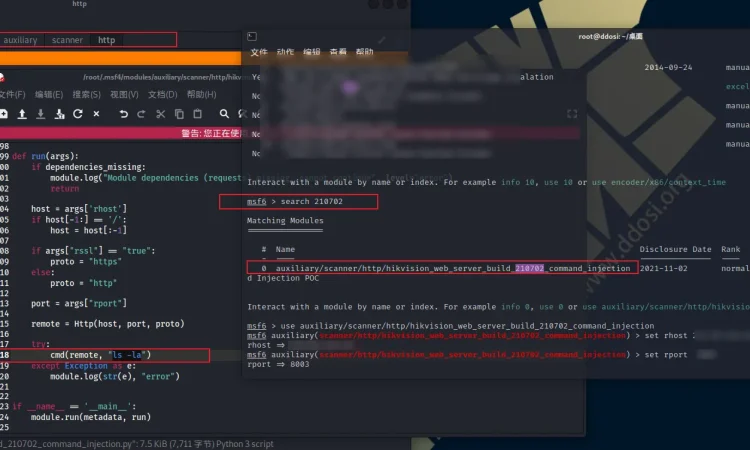Open the terminal 帮助 menu

[364, 52]
